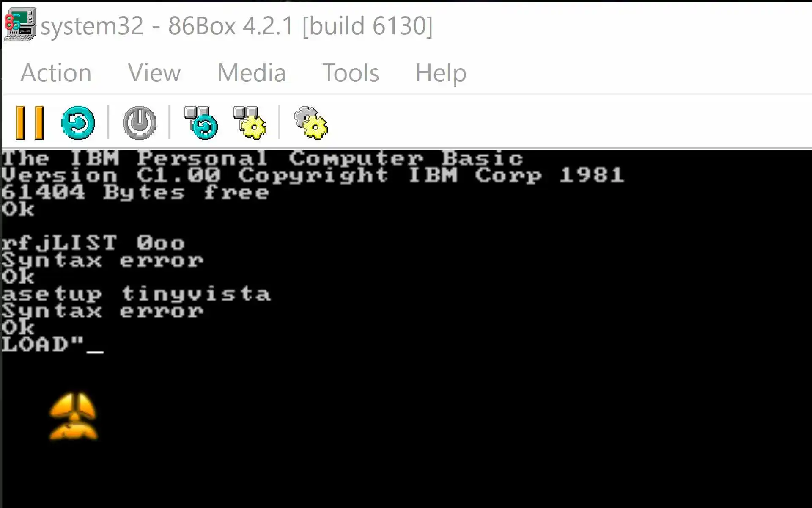Viewport: 812px width, 508px height.
Task: Send Ctrl+Alt+Esc via the keys-and-gear icon
Action: 250,123
